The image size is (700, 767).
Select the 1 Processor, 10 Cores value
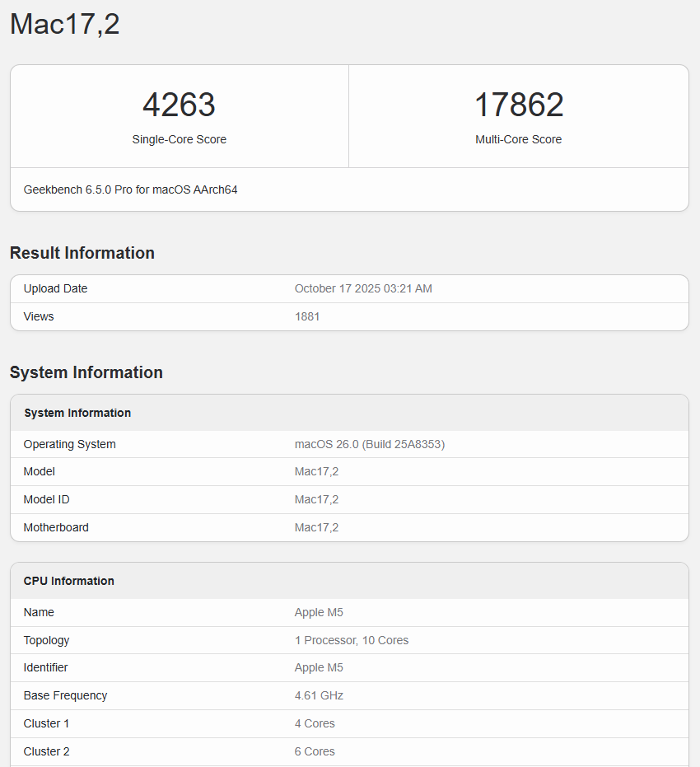tap(352, 640)
